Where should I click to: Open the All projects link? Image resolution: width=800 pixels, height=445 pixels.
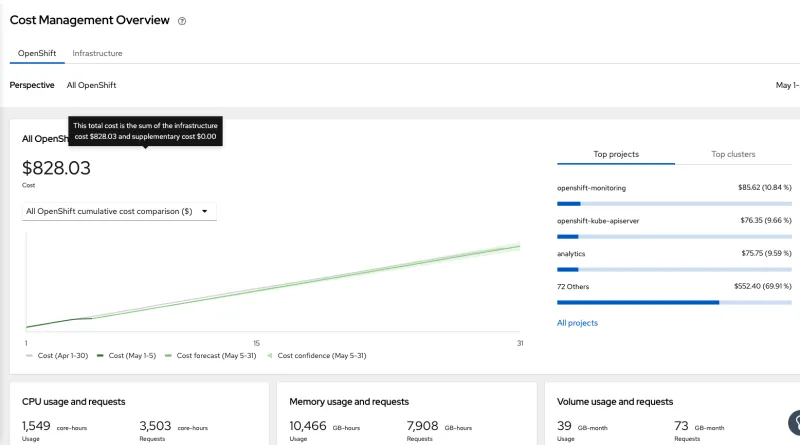[x=577, y=323]
